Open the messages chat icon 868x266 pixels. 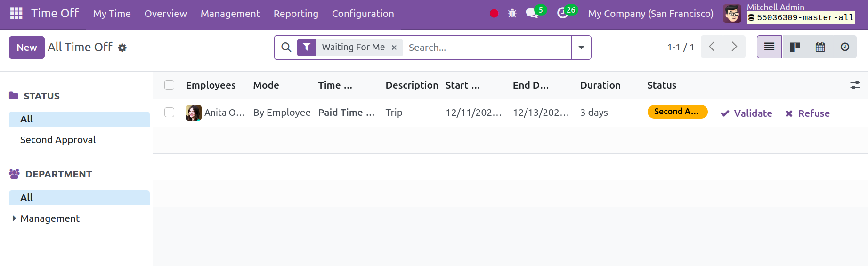tap(532, 13)
